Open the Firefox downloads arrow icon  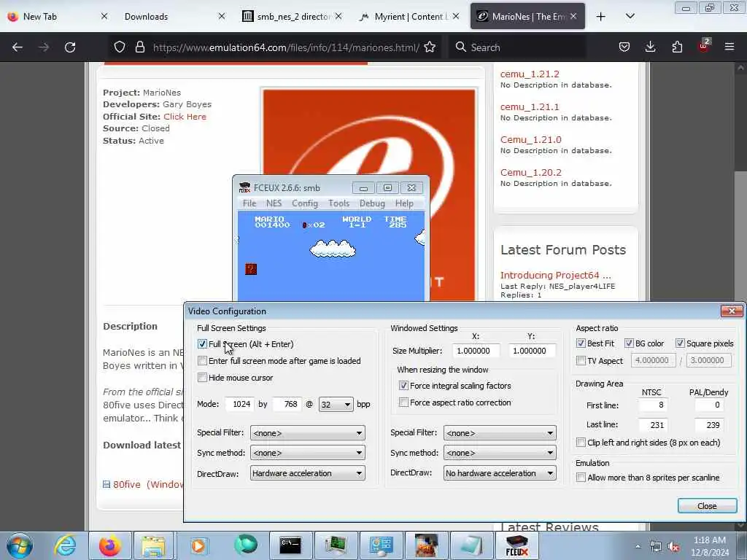coord(650,47)
